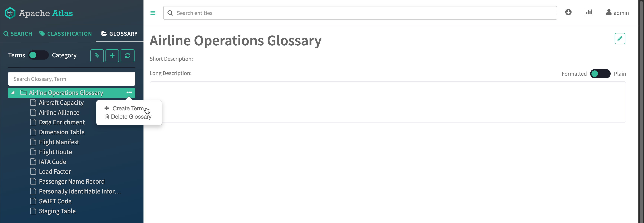The image size is (644, 223).
Task: Click the ellipsis options on Airline Operations Glossary
Action: [x=129, y=92]
